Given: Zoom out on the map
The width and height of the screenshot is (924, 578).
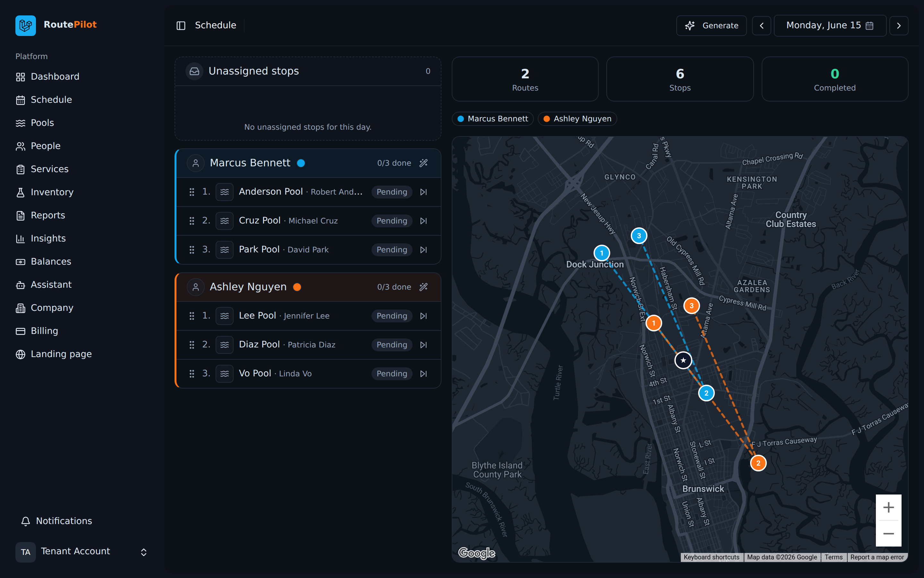Looking at the screenshot, I should point(888,534).
